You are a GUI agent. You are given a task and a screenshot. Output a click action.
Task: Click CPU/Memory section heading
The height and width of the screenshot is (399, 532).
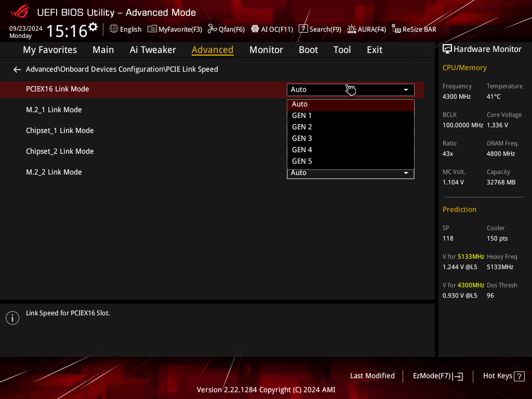pos(464,68)
